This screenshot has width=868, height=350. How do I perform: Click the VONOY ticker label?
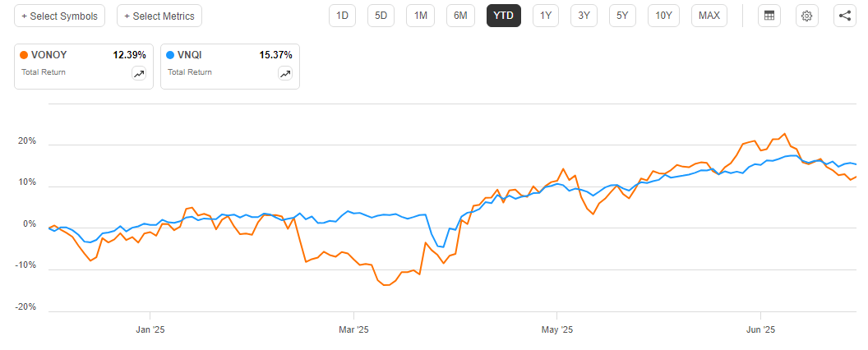click(x=50, y=55)
